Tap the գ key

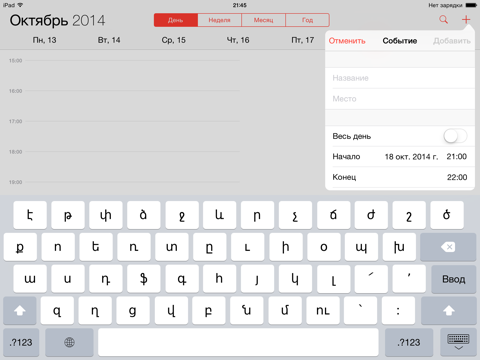click(x=182, y=279)
